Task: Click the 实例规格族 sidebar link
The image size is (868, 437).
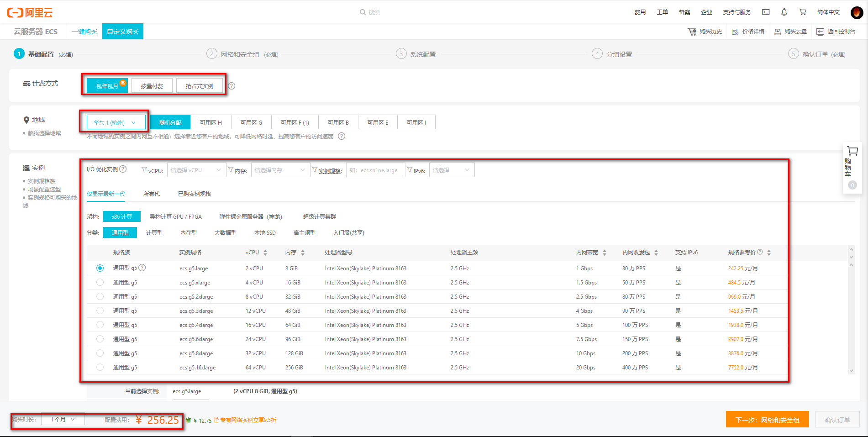Action: click(x=42, y=181)
